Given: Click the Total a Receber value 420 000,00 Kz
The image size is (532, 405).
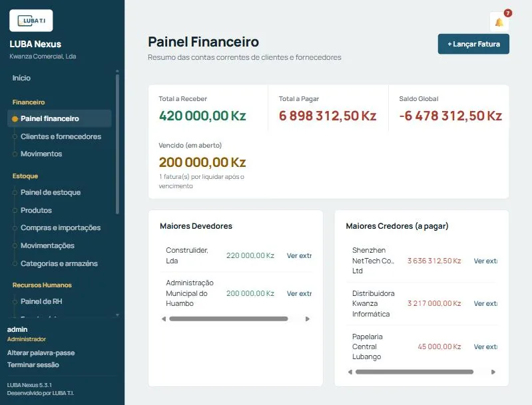Looking at the screenshot, I should tap(202, 116).
